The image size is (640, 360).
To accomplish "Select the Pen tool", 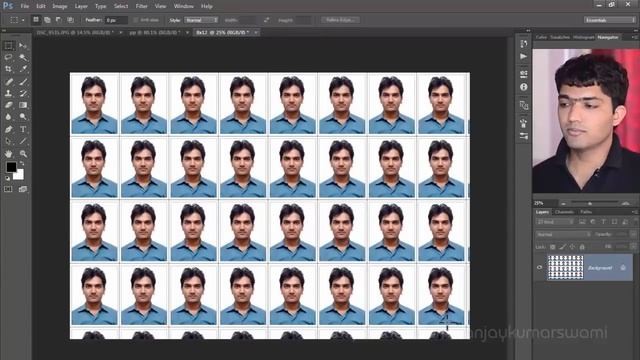I will pyautogui.click(x=9, y=129).
